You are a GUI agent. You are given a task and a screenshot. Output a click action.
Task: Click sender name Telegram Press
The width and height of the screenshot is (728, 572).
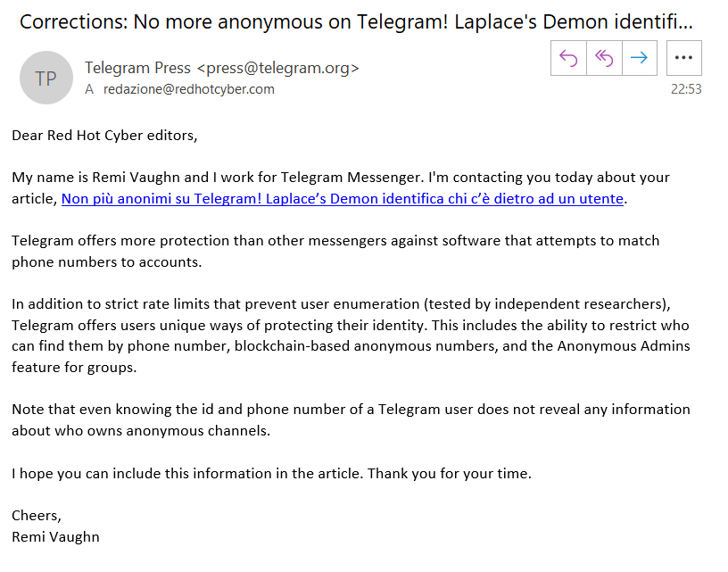coord(138,67)
